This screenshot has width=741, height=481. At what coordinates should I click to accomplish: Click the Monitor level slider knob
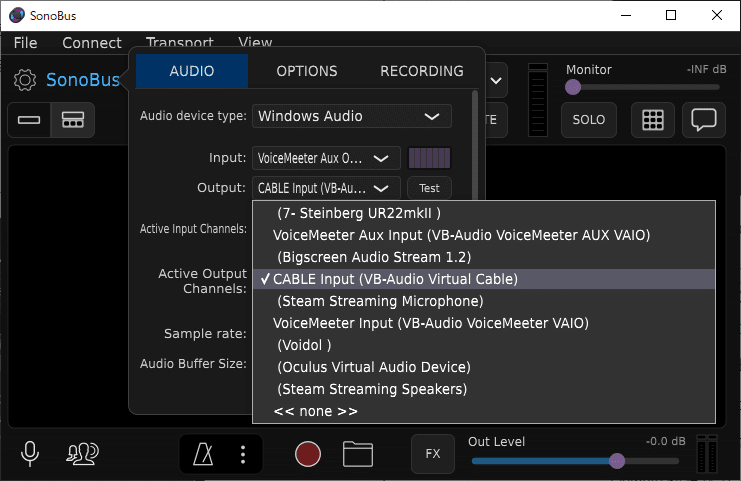click(573, 87)
